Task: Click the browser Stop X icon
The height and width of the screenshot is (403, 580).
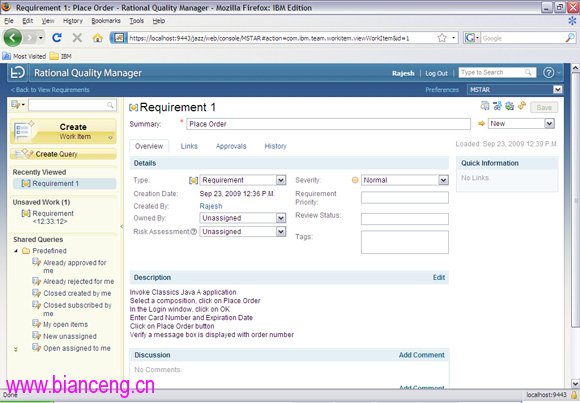Action: pos(77,37)
